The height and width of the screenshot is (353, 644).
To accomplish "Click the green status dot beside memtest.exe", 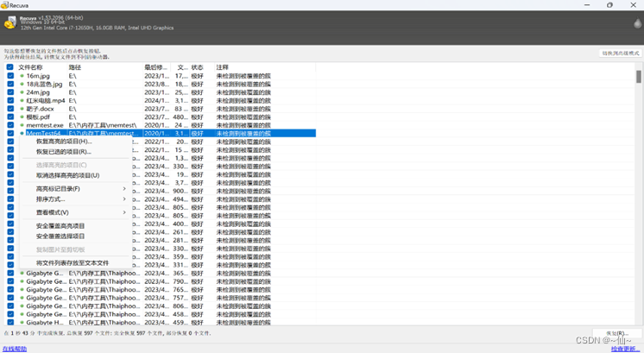I will click(x=22, y=125).
